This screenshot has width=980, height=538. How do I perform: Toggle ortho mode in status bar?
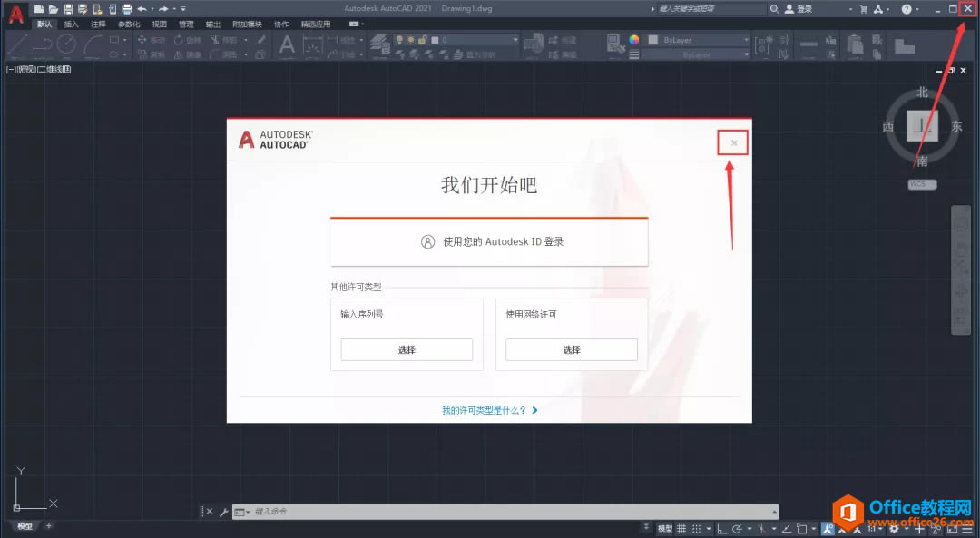[722, 529]
